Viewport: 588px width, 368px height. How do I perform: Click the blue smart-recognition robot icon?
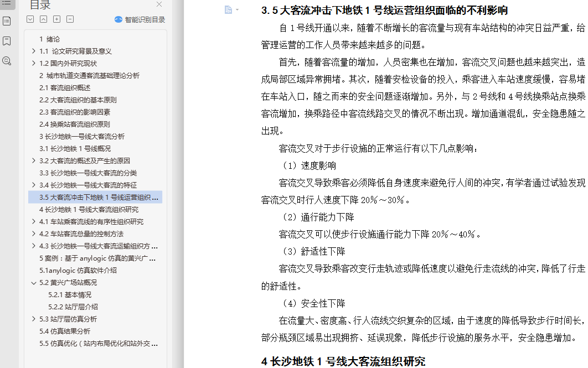(x=118, y=19)
